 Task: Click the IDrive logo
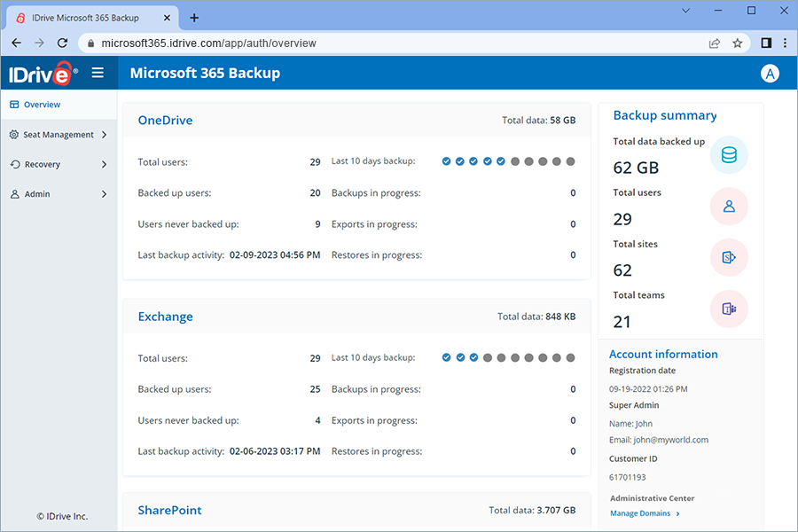coord(43,74)
